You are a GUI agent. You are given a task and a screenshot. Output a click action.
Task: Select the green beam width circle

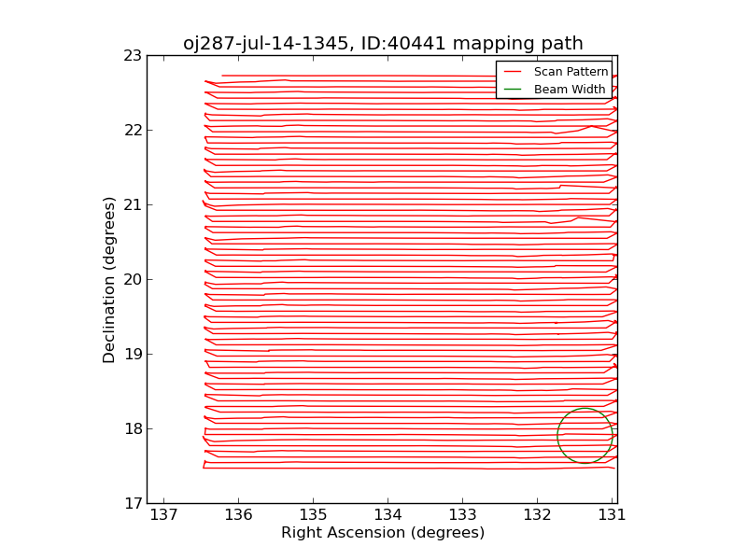click(x=585, y=436)
